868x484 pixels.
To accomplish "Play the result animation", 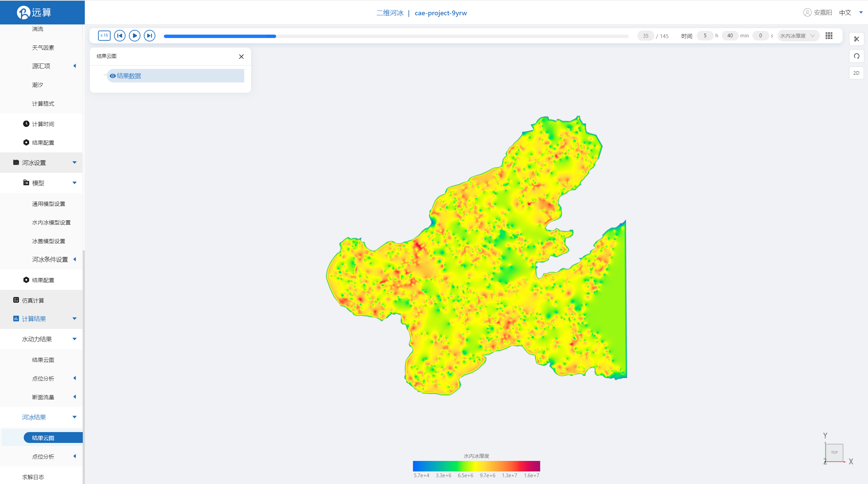I will click(x=135, y=36).
